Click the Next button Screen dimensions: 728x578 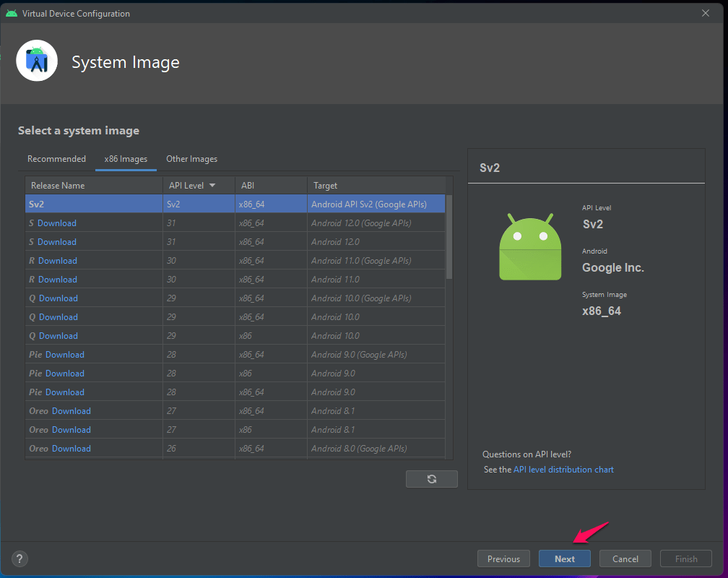click(x=565, y=559)
